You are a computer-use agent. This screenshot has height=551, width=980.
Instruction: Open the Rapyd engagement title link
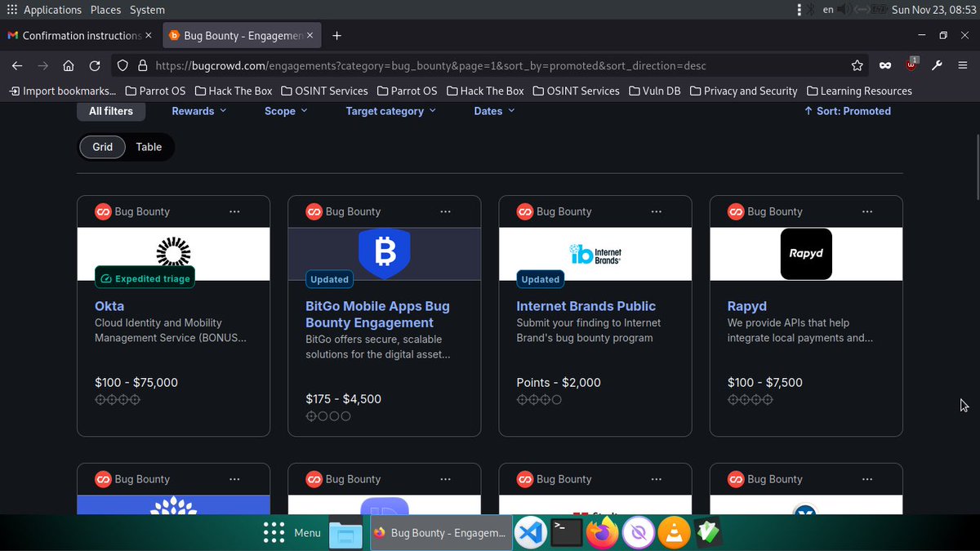(747, 306)
